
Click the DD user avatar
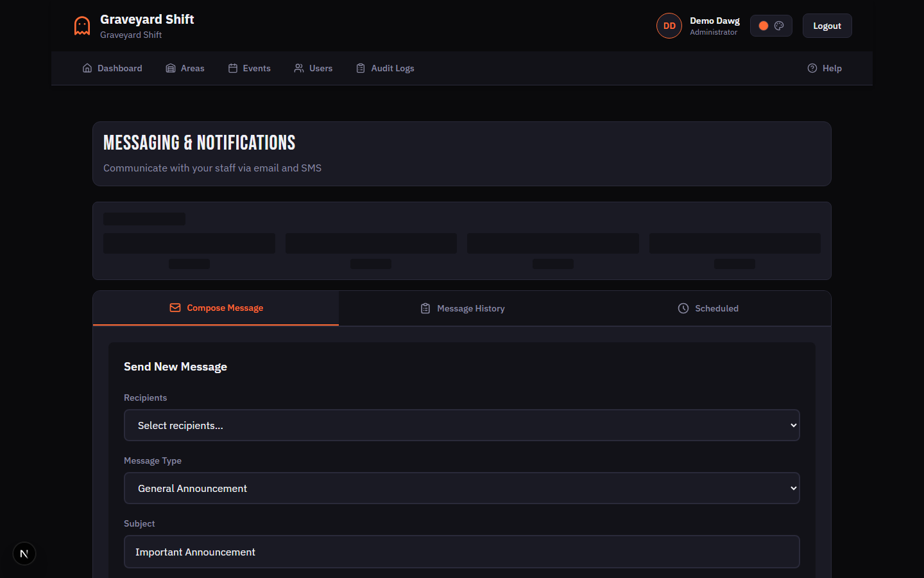[x=669, y=26]
